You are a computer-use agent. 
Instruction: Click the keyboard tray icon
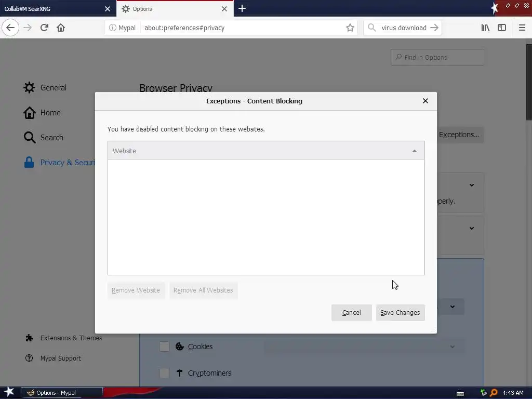tap(460, 394)
